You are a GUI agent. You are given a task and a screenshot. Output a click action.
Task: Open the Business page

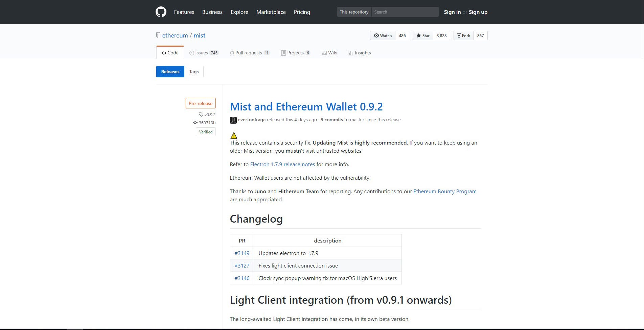212,12
